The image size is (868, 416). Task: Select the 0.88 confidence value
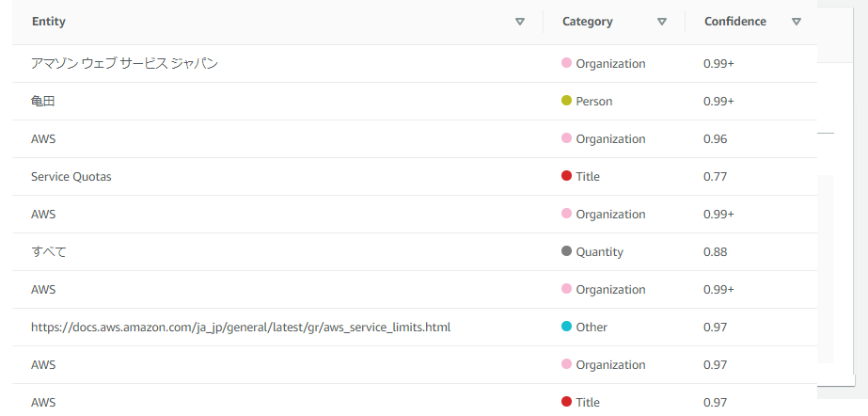(x=716, y=252)
